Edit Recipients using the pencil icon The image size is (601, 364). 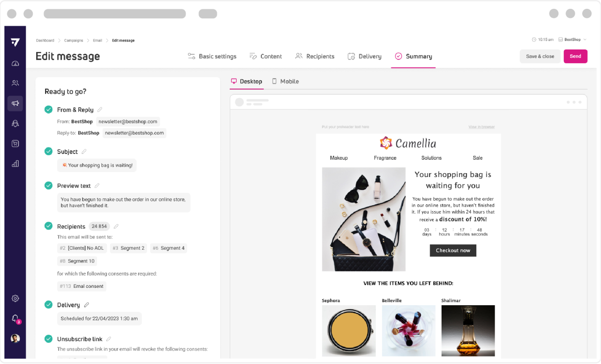116,227
